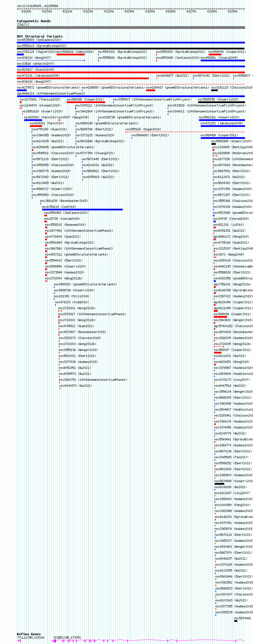Select esv3558202 (Boomsma2014) label
253x644 pixels.
[x=65, y=225]
